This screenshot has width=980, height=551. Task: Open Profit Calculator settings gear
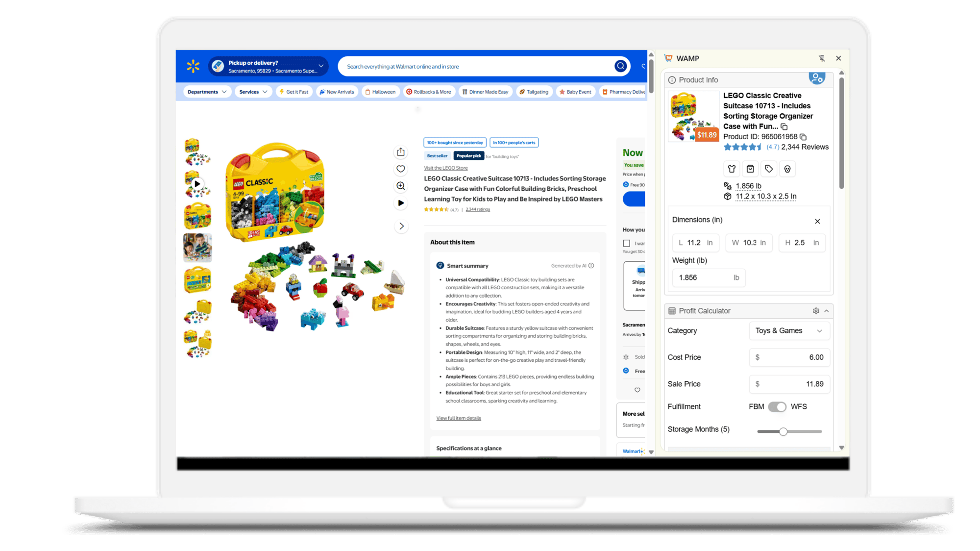[x=816, y=311]
